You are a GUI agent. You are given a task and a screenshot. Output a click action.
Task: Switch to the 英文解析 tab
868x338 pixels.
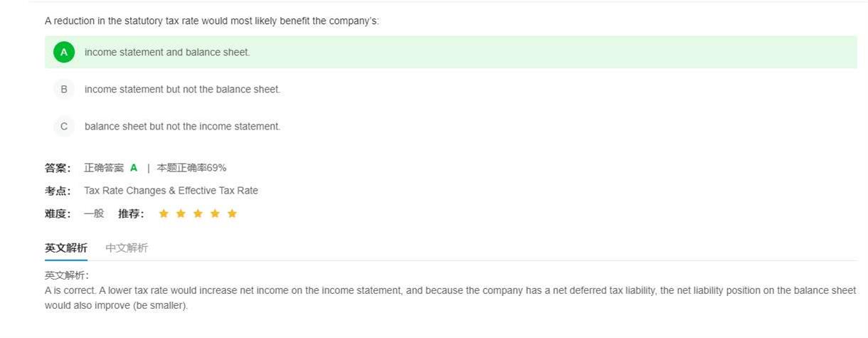tap(66, 248)
